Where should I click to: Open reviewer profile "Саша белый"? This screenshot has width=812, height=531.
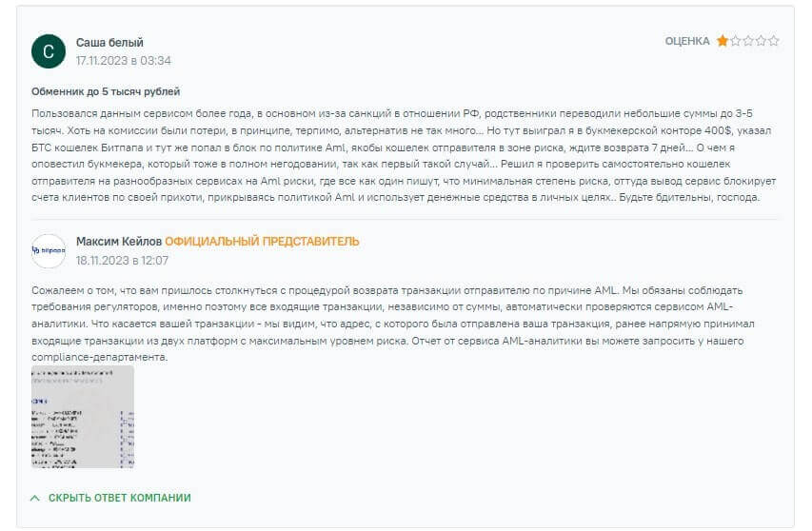109,43
